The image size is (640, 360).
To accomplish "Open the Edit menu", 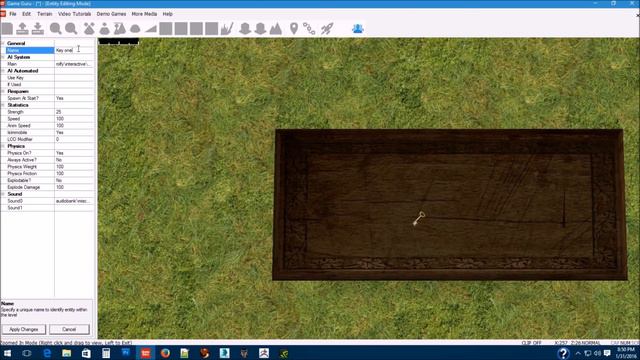I will 27,14.
